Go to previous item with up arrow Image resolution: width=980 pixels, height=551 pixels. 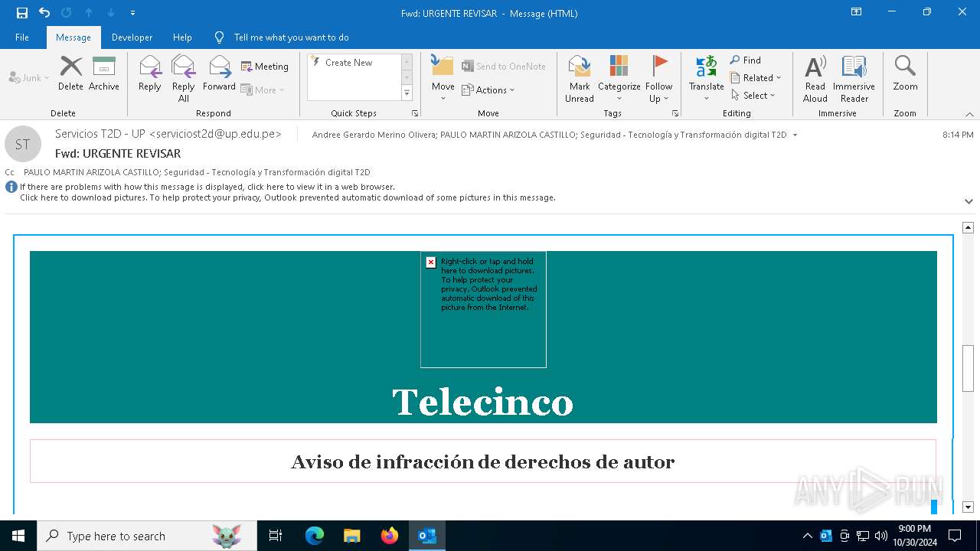click(89, 13)
